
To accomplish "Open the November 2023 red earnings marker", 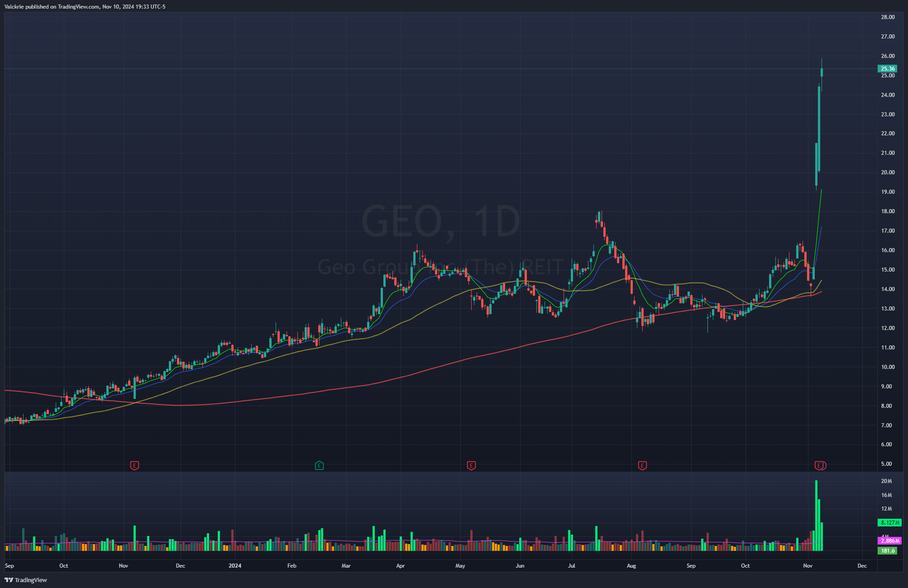I will [134, 465].
